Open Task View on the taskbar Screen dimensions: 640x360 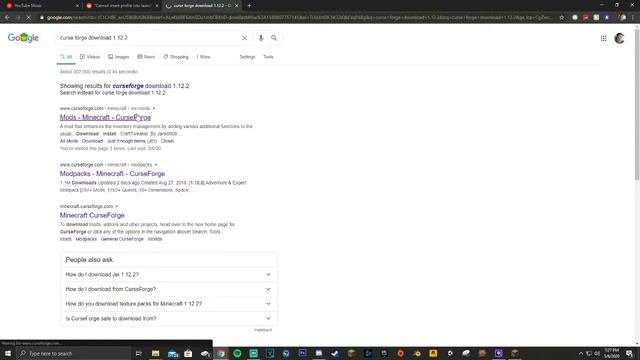point(138,353)
